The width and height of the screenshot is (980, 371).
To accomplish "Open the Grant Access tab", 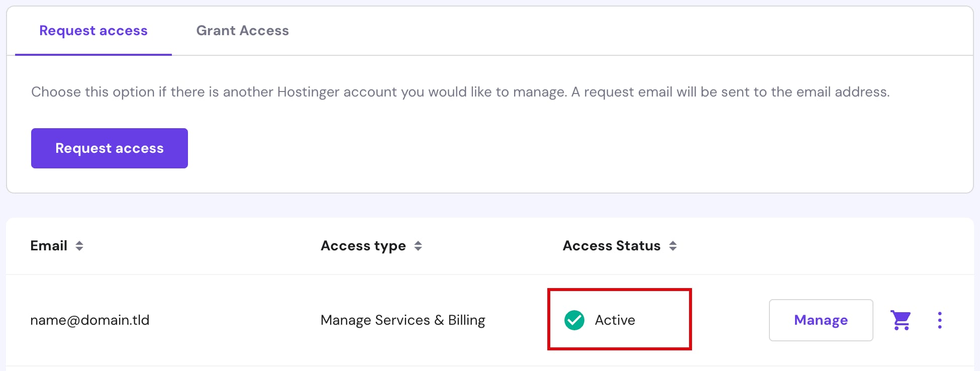I will tap(242, 31).
